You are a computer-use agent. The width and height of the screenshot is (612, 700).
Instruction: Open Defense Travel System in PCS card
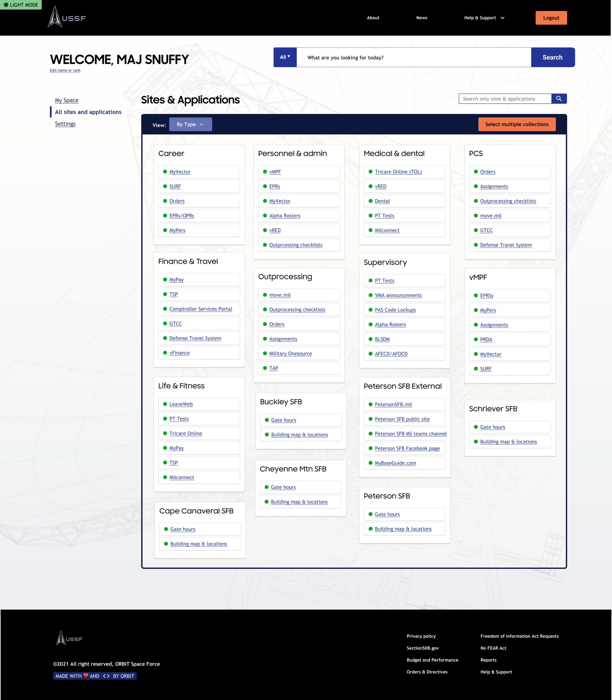point(505,245)
